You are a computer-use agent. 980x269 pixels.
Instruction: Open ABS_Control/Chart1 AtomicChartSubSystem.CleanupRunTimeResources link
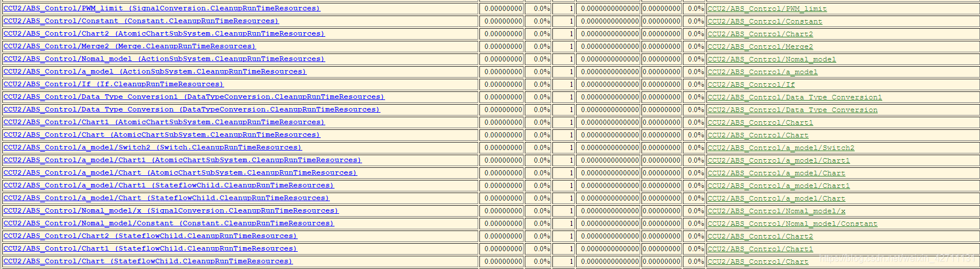tap(164, 122)
